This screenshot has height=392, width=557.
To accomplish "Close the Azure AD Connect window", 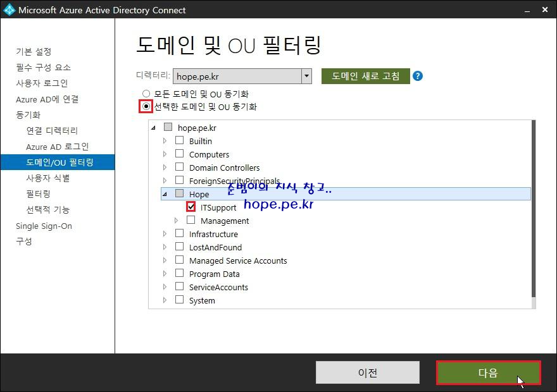I will [x=545, y=10].
